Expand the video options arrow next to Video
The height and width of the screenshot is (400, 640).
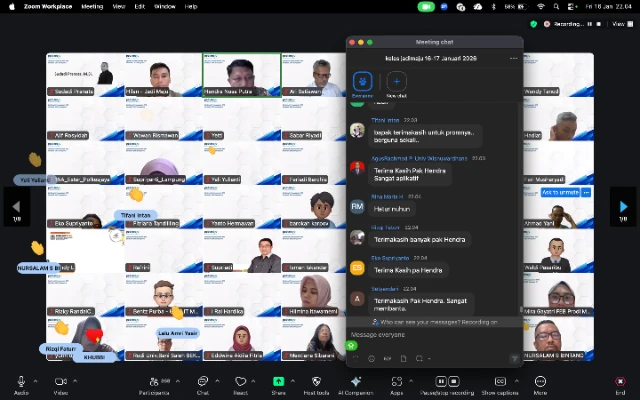pyautogui.click(x=75, y=380)
